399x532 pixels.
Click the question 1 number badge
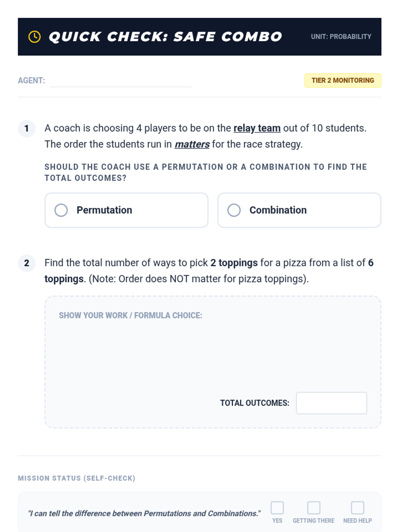(27, 129)
